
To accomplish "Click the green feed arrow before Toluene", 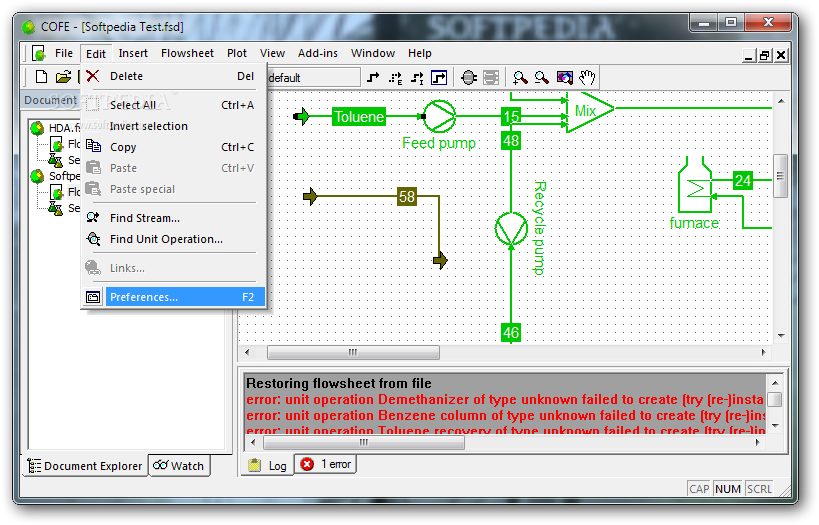I will coord(302,116).
